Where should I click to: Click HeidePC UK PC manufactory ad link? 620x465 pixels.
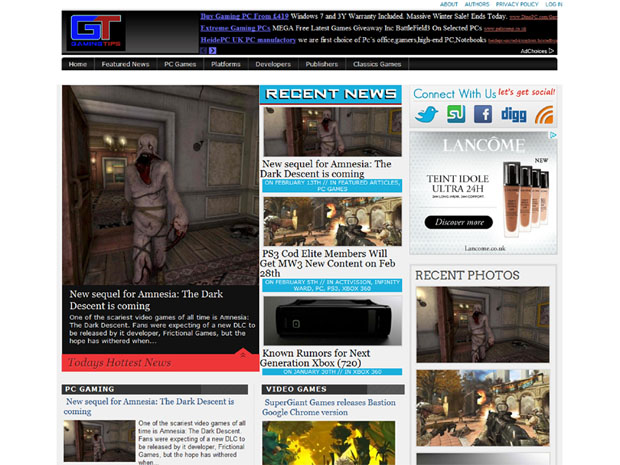point(248,40)
